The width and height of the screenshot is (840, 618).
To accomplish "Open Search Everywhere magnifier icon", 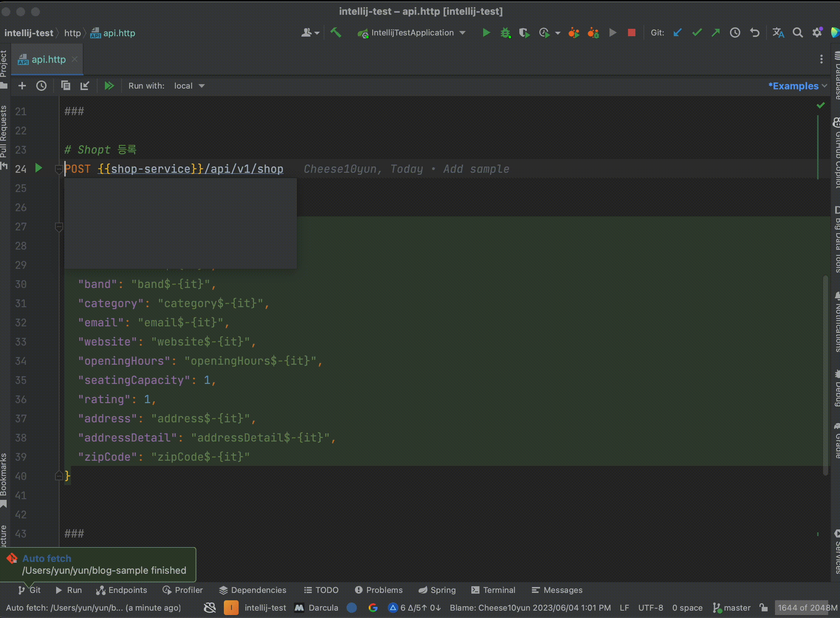I will 798,33.
